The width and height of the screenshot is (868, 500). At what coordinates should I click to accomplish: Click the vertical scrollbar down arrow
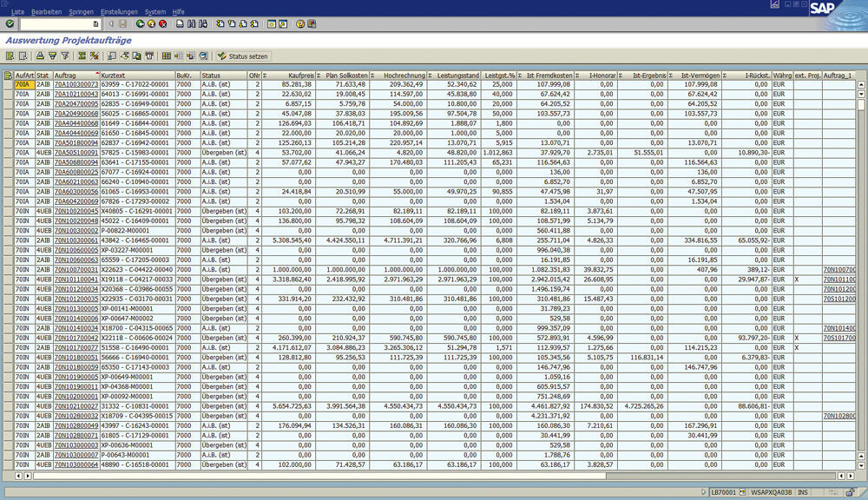click(861, 467)
